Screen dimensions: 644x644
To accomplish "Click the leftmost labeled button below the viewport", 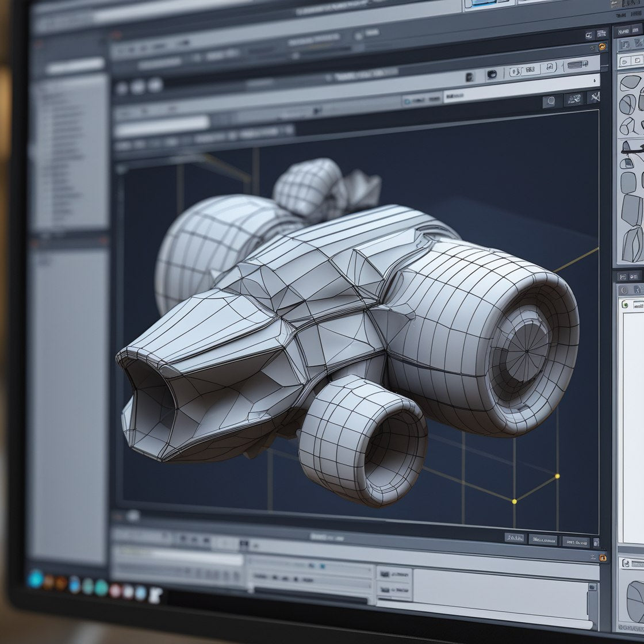I will (515, 538).
